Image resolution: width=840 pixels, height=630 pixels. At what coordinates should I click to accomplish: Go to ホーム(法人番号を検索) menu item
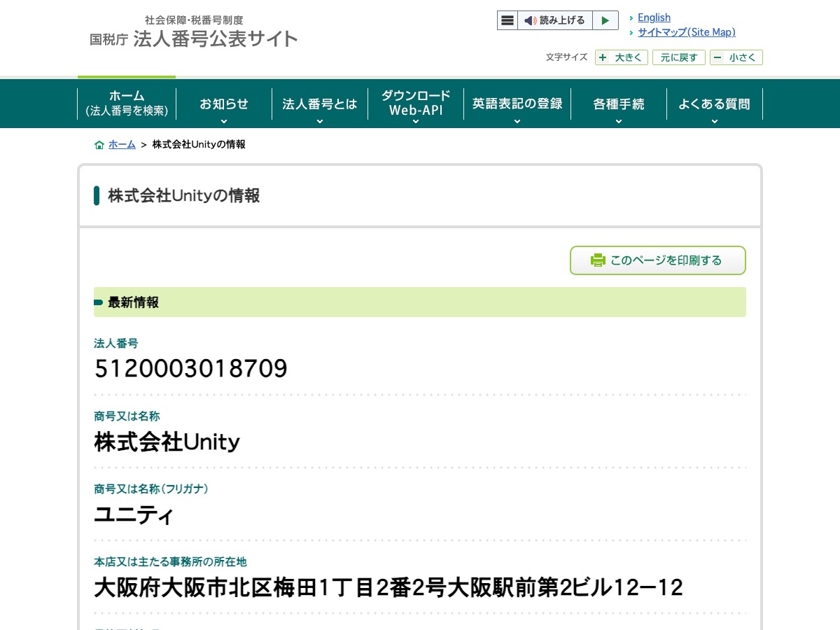click(127, 104)
